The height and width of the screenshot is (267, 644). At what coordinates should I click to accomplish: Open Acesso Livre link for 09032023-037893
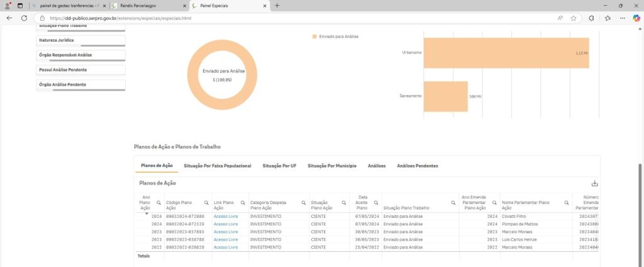(226, 232)
